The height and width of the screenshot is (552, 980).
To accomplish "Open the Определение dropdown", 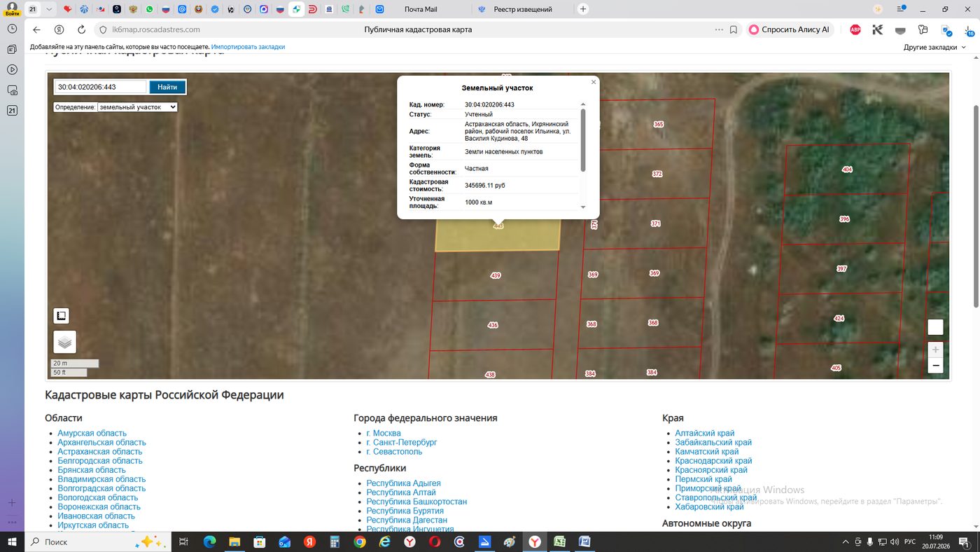I will tap(137, 107).
